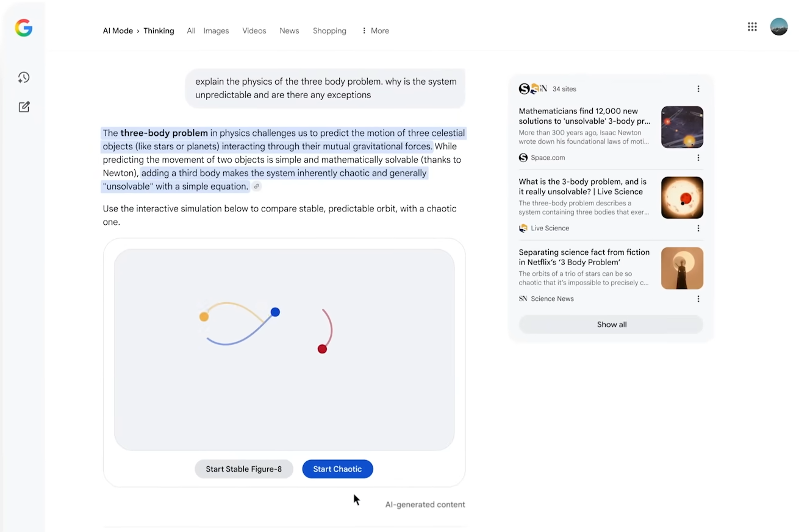Click the red sun Live Science thumbnail
Image resolution: width=799 pixels, height=532 pixels.
pos(682,198)
